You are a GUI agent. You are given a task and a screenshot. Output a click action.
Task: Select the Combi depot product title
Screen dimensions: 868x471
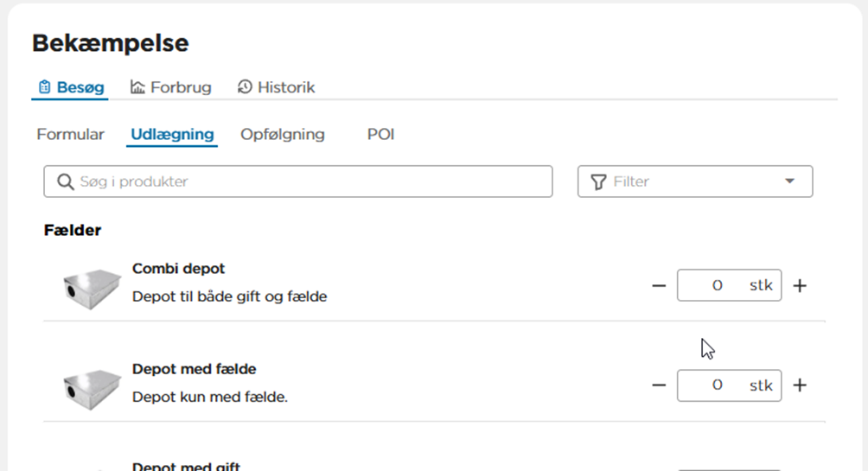178,269
